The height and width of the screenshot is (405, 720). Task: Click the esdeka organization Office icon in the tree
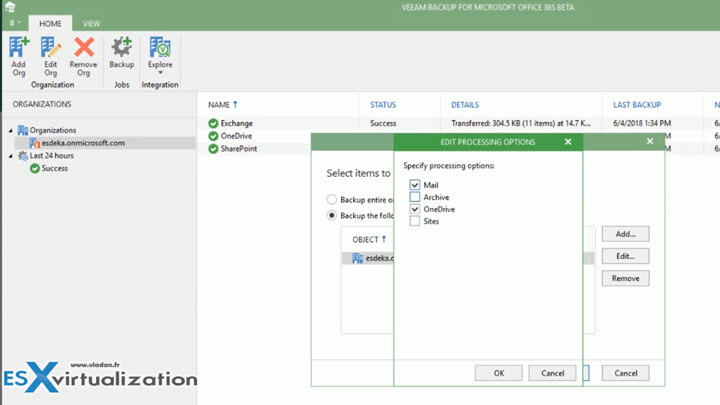pos(35,143)
